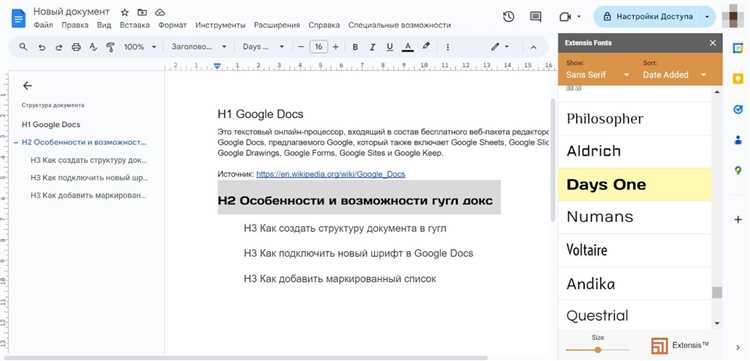Star the document as favorite

125,12
